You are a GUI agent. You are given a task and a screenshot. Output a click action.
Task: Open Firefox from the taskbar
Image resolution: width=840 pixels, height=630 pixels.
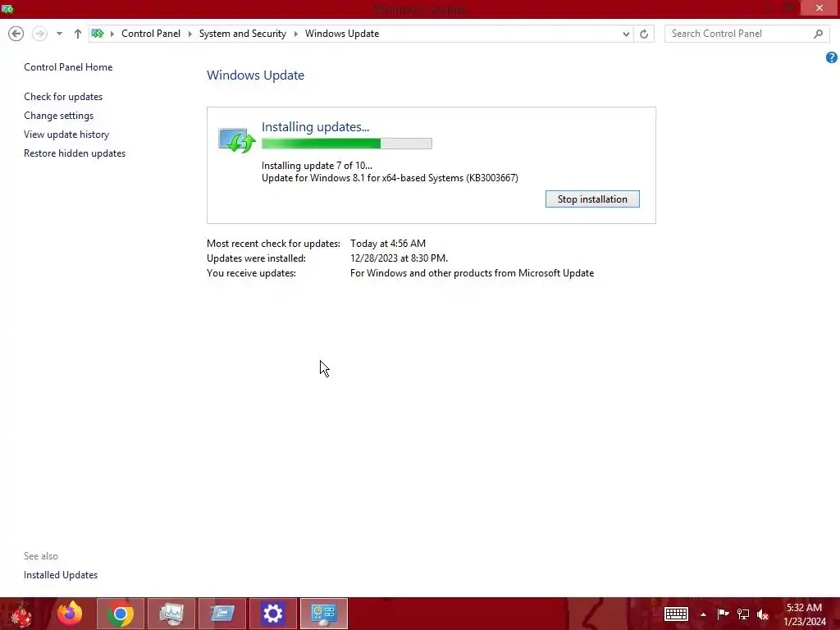point(70,614)
